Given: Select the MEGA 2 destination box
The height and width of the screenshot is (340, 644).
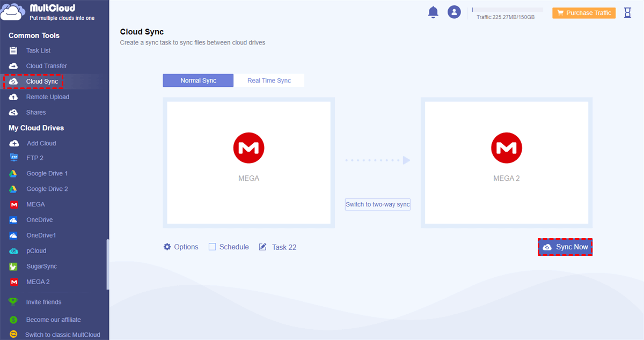Looking at the screenshot, I should (x=507, y=162).
